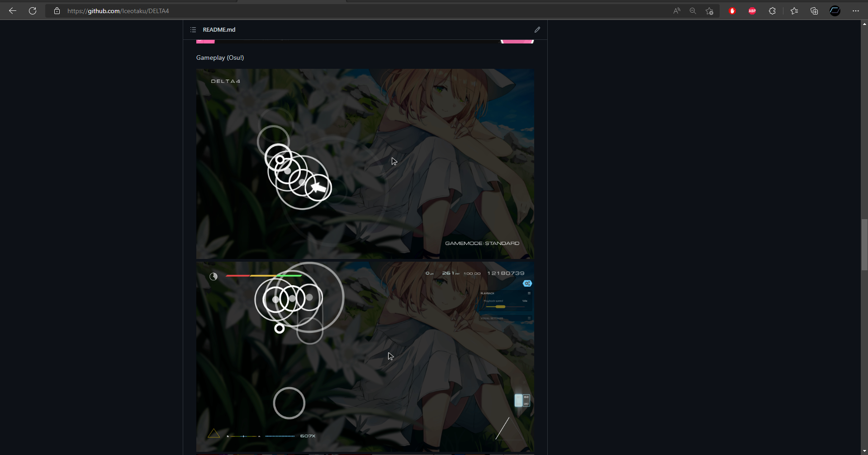The image size is (868, 455).
Task: Click the Gameplay (Osu!) heading link
Action: pyautogui.click(x=220, y=57)
